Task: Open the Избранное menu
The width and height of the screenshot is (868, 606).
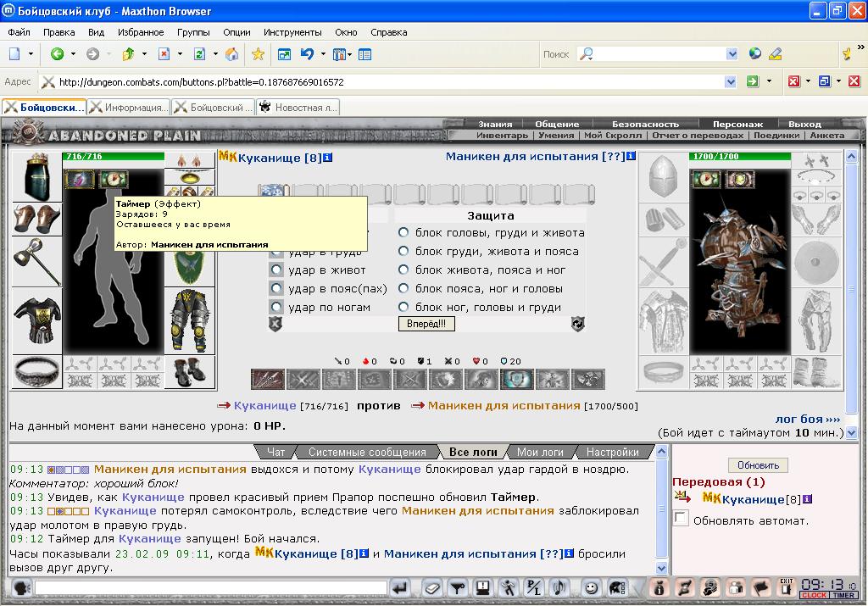Action: pyautogui.click(x=141, y=32)
